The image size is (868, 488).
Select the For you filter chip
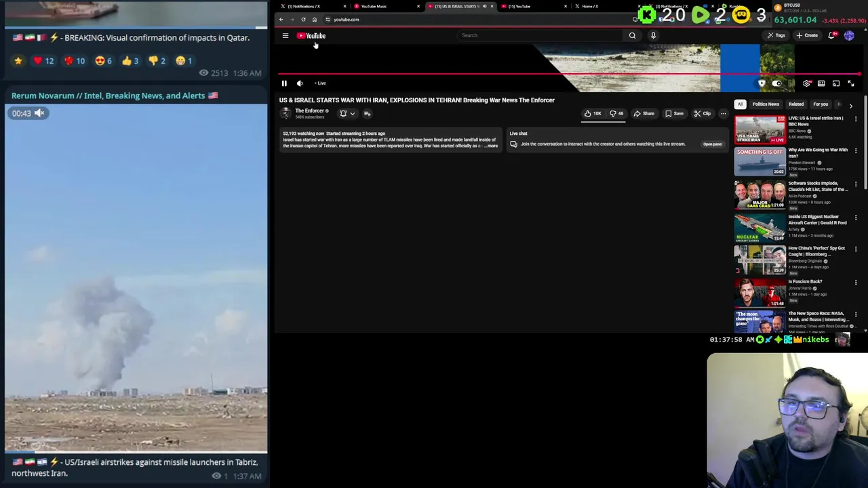click(x=821, y=104)
